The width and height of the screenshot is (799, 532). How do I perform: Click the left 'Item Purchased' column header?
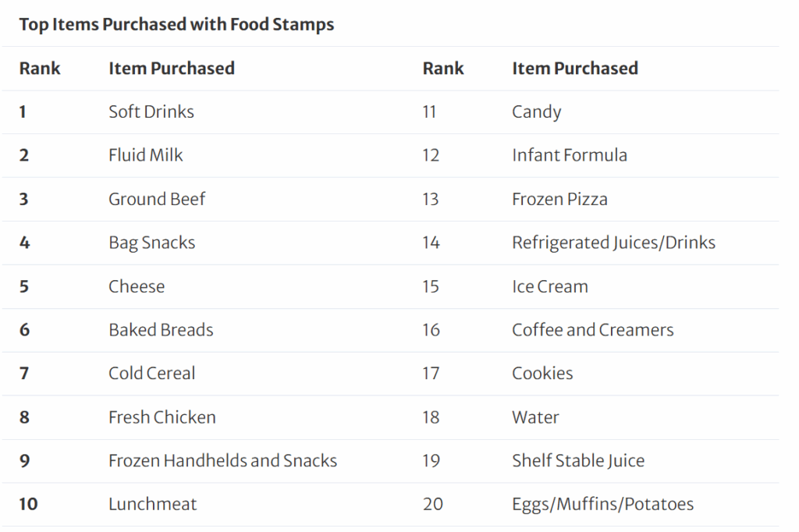172,69
